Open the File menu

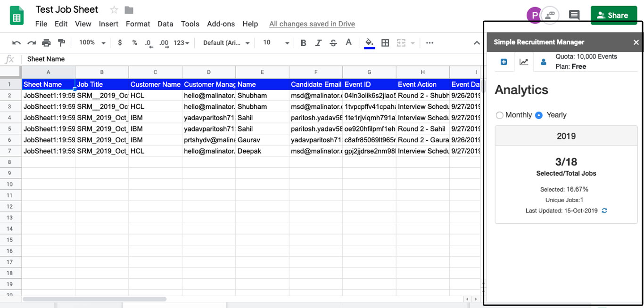[41, 24]
